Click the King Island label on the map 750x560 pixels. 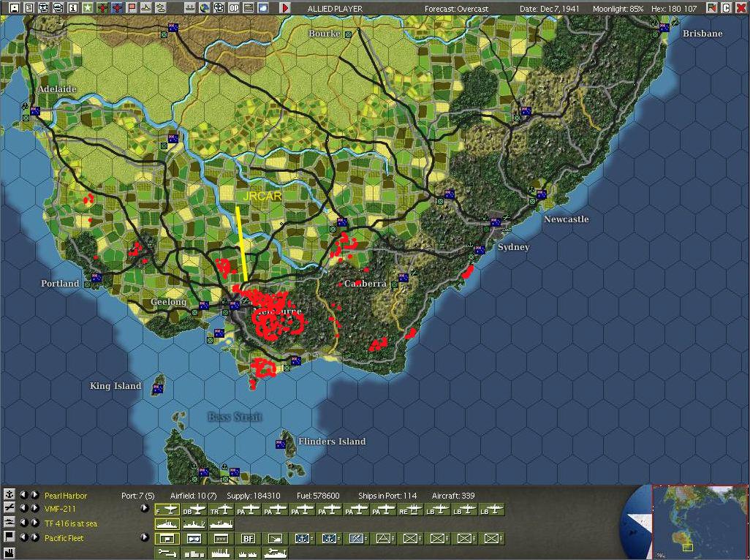115,385
